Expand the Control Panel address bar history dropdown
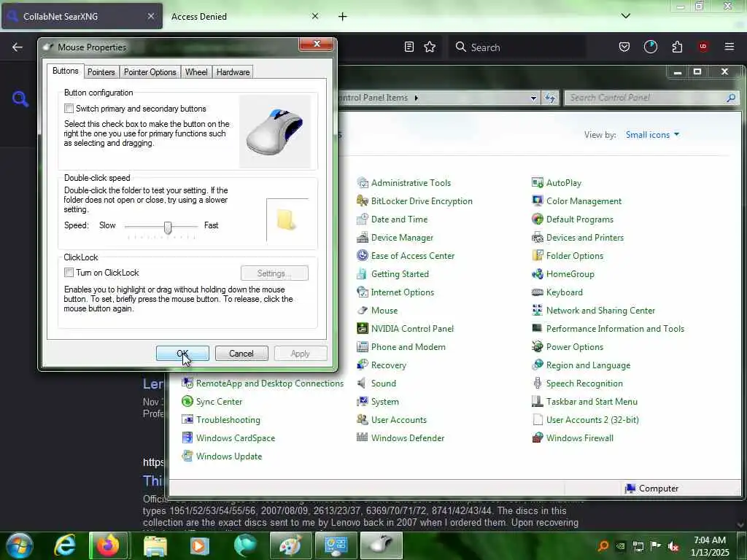This screenshot has width=747, height=560. [533, 98]
